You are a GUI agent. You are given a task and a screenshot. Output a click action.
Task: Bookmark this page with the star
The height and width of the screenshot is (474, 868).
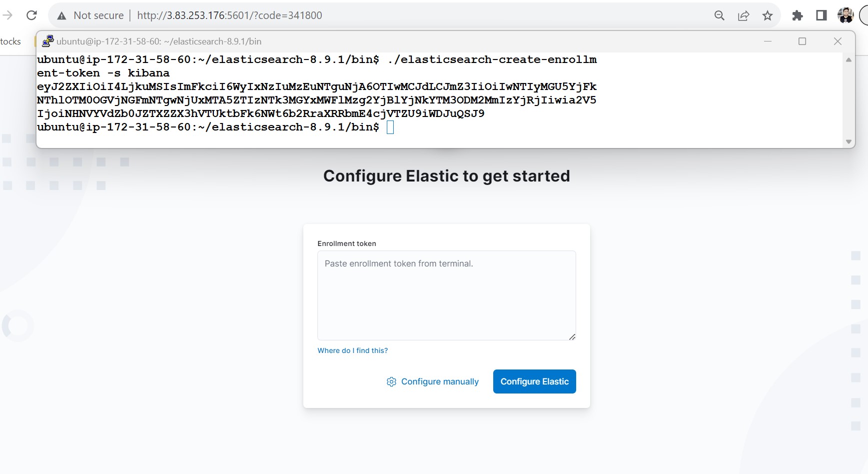768,15
